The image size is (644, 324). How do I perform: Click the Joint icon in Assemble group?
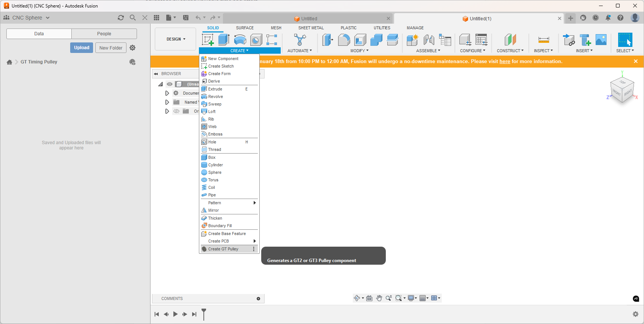click(429, 40)
